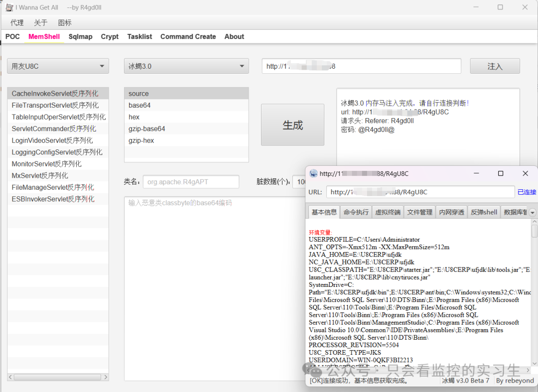Switch to the POC tab

(12, 36)
